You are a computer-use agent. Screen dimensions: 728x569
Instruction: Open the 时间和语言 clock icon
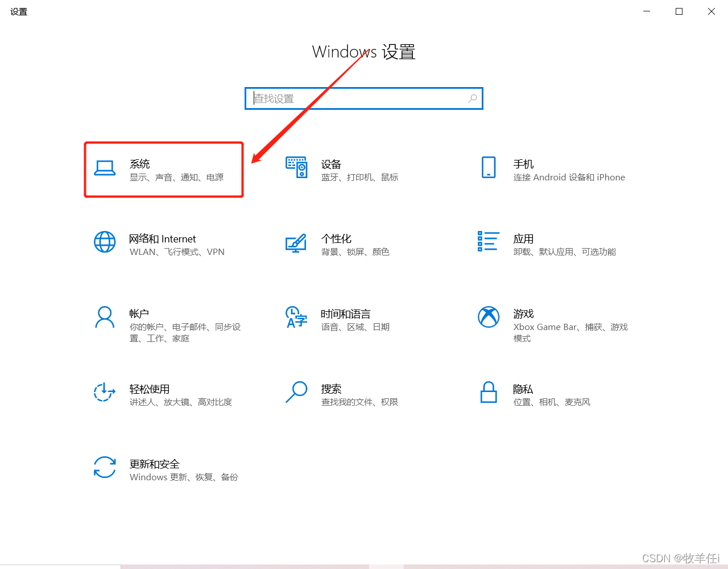point(296,317)
